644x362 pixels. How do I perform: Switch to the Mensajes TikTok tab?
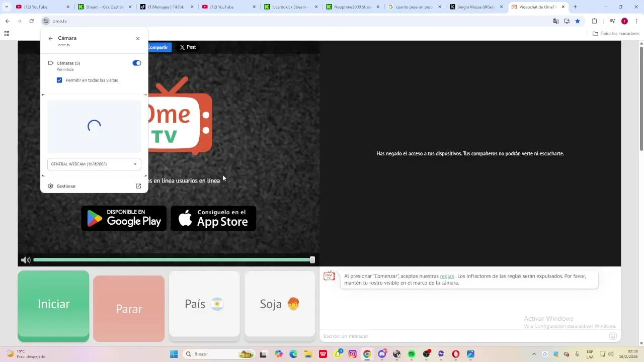[166, 7]
